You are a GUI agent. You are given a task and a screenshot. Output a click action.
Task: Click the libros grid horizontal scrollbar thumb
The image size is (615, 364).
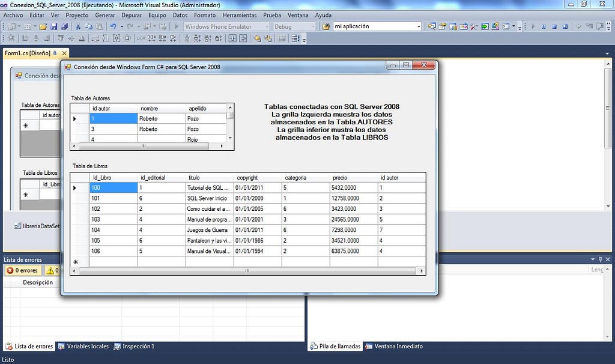[247, 271]
